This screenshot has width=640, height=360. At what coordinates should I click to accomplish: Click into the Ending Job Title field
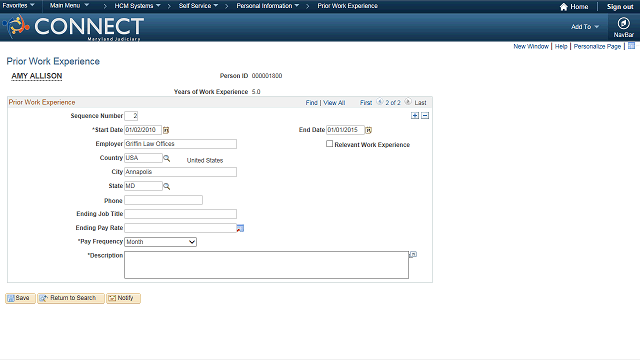pos(180,214)
